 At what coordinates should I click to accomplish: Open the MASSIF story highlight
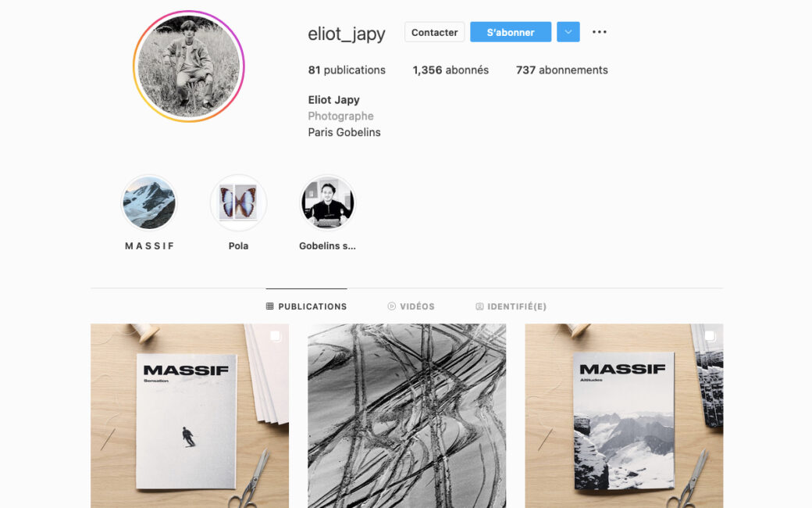[149, 202]
